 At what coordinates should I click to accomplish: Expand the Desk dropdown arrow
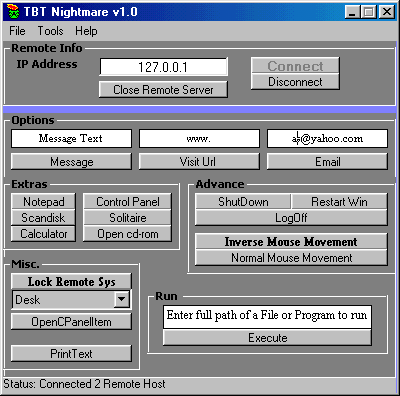point(122,299)
